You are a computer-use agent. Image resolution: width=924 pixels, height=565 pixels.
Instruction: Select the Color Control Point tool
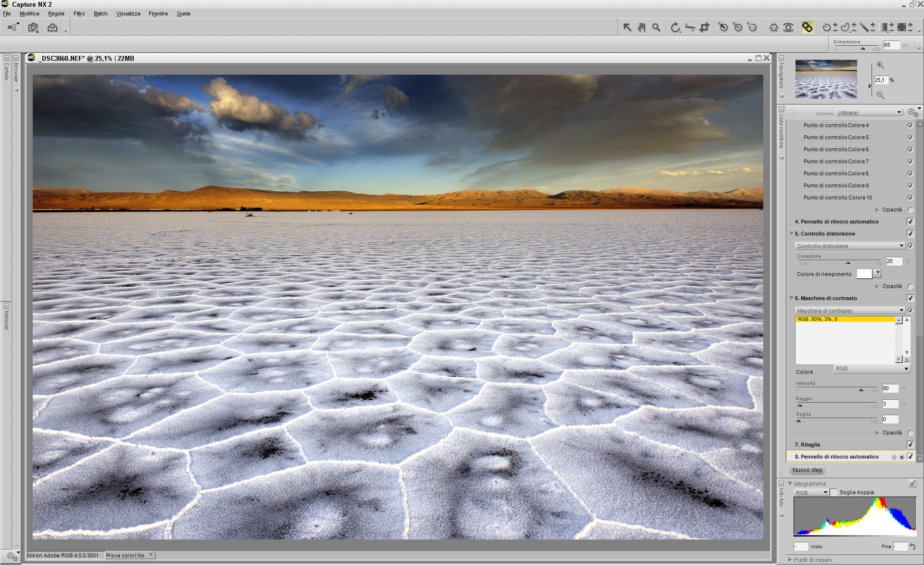pos(773,27)
